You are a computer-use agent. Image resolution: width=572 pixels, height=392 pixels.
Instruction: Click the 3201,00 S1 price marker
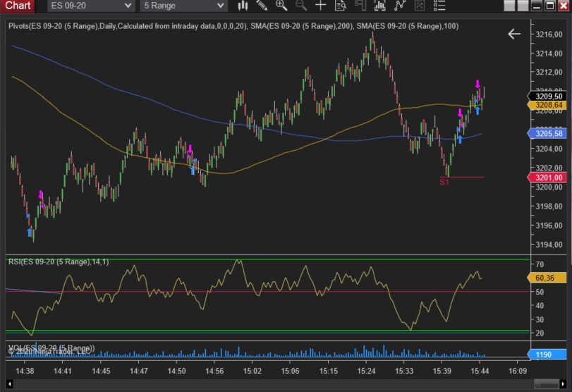click(549, 178)
